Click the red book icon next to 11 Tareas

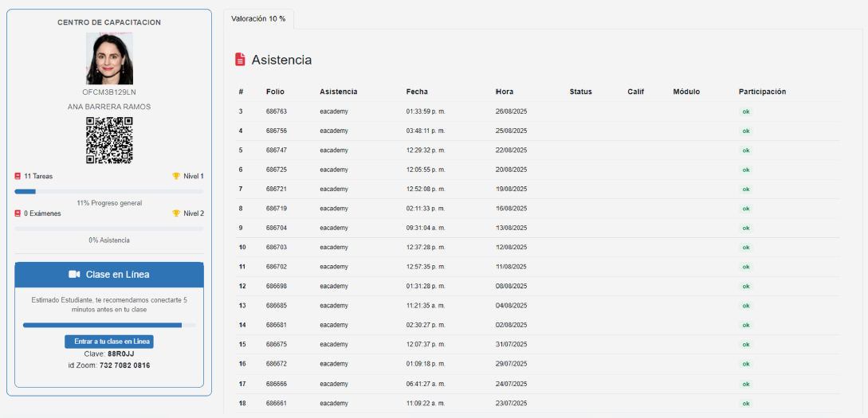tap(18, 176)
